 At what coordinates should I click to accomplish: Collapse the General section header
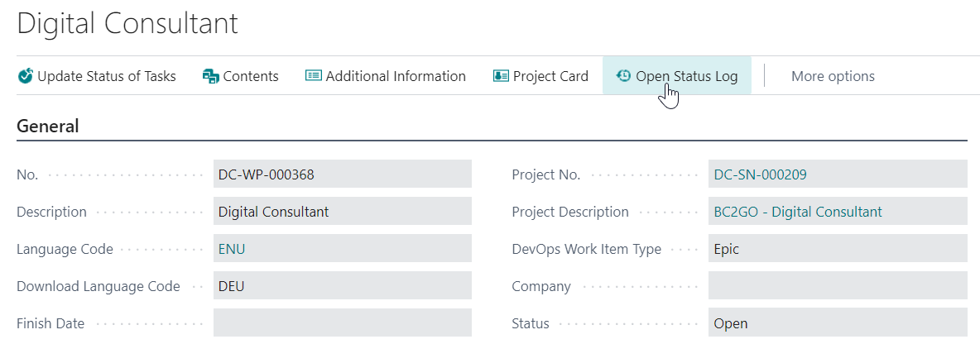pos(48,127)
